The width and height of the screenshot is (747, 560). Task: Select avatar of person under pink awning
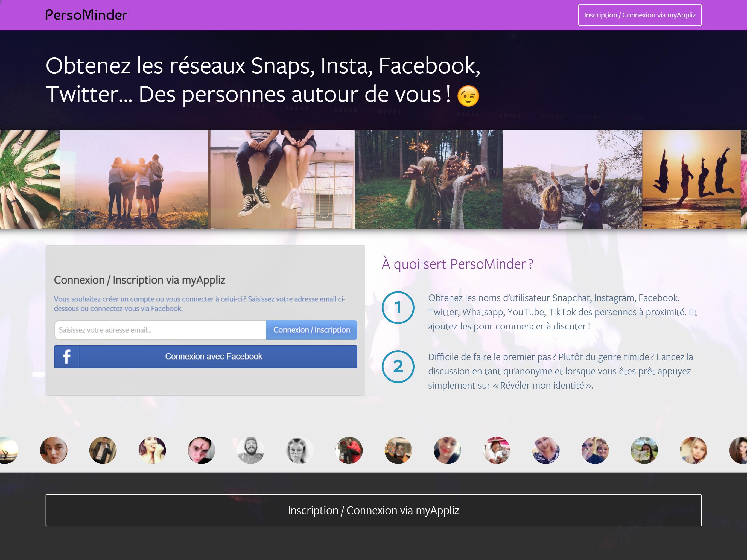[x=497, y=450]
